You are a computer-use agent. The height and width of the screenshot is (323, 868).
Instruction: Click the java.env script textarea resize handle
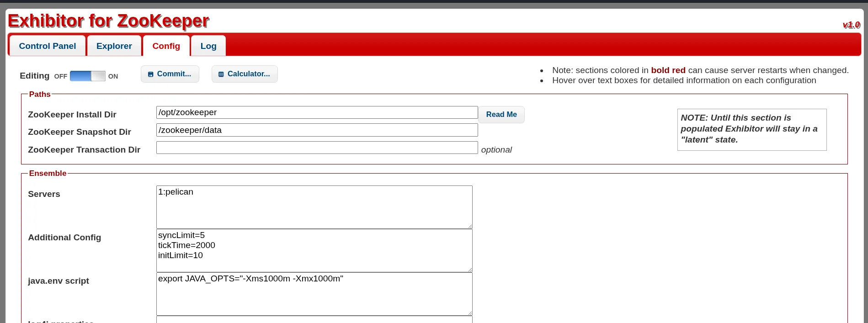point(469,312)
